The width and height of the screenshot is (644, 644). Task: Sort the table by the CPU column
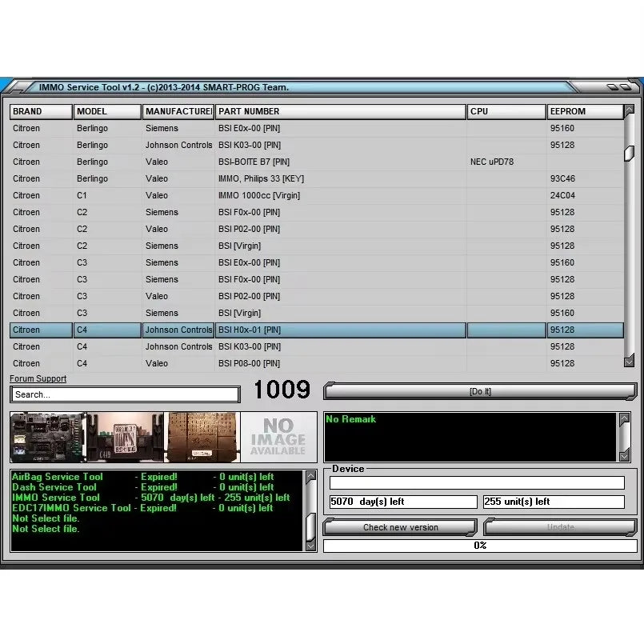click(506, 111)
